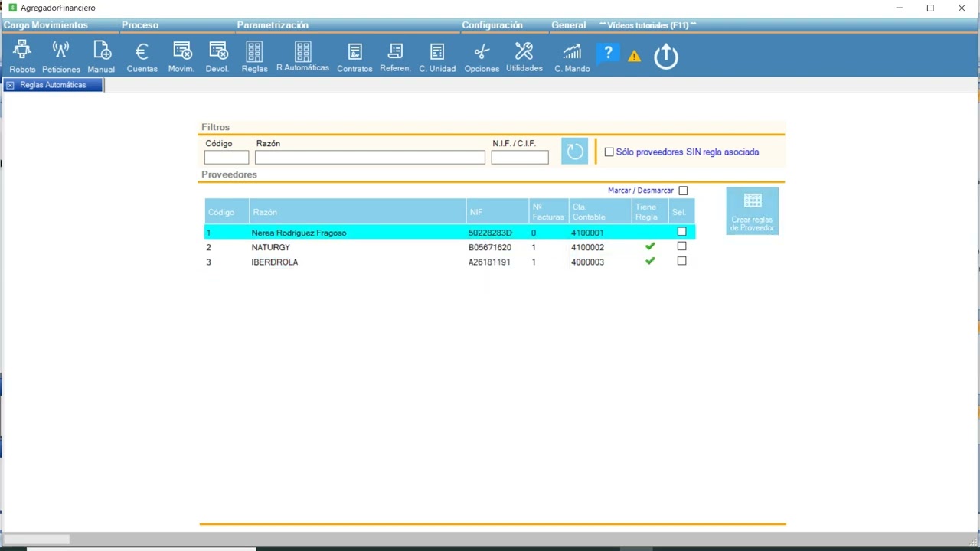Click NIF value A26181191
Screen dimensions: 980x551
[x=489, y=262]
